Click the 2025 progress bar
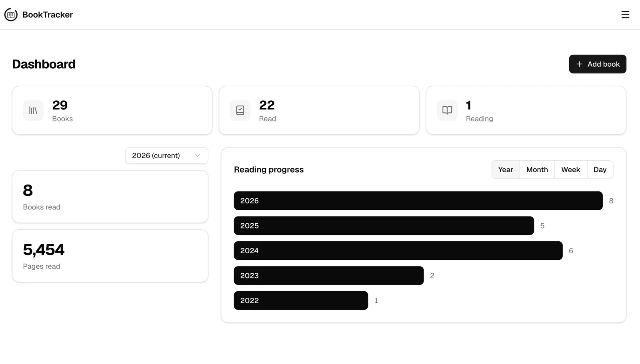This screenshot has width=640, height=364. (x=384, y=226)
